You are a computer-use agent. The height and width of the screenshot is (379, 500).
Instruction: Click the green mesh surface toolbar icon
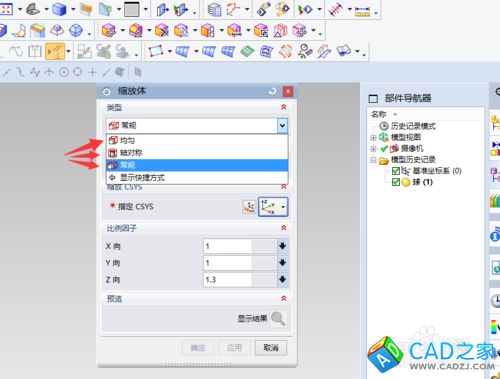(247, 52)
